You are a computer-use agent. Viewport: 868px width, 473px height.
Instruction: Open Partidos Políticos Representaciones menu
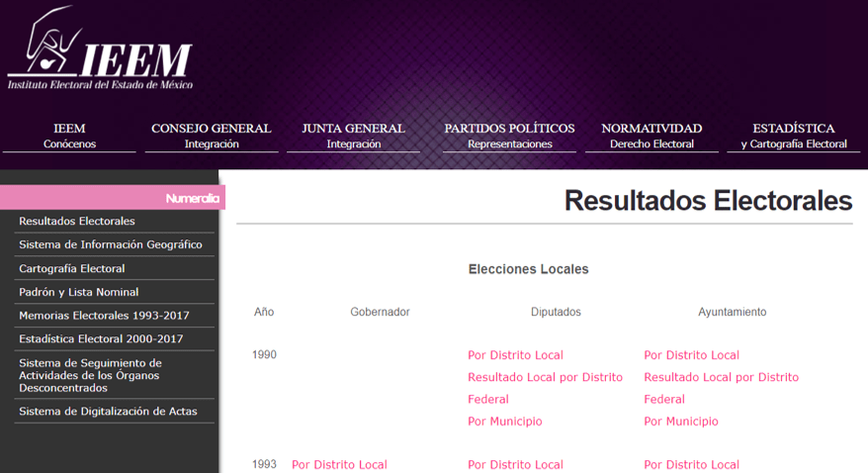pyautogui.click(x=509, y=136)
